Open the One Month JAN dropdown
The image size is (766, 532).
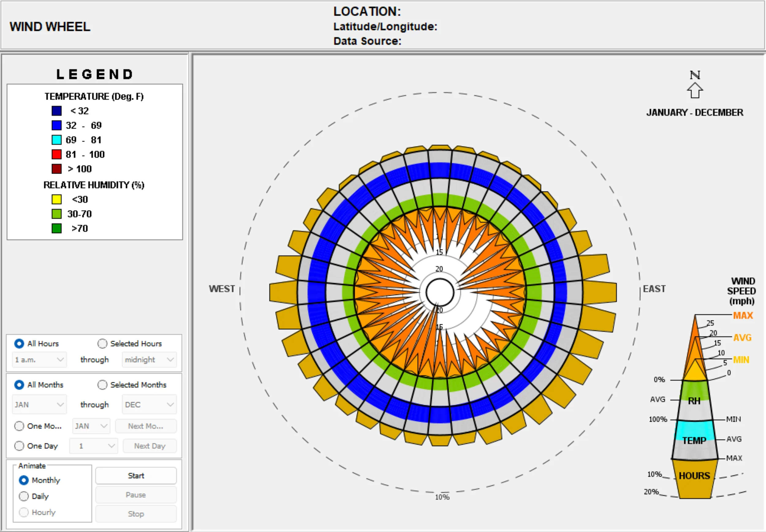91,426
